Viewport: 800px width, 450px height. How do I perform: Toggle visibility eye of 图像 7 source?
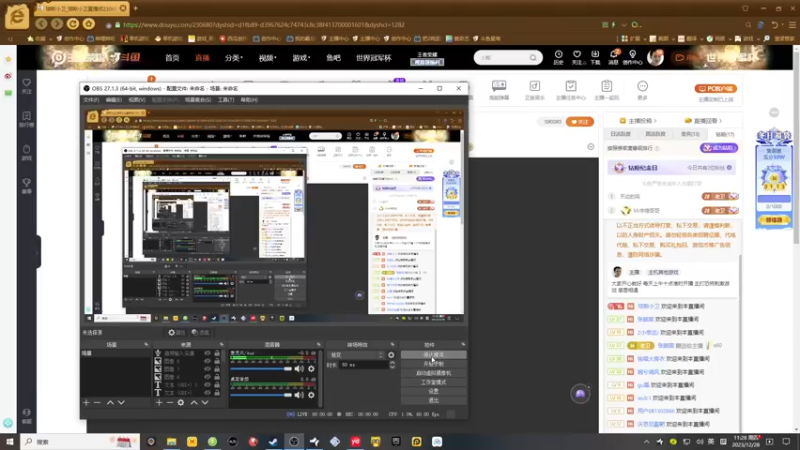(207, 369)
